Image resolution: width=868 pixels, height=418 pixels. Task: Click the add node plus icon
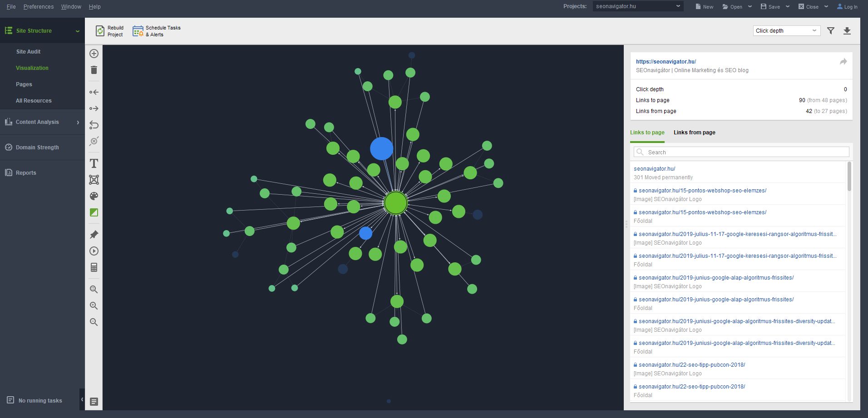(94, 54)
